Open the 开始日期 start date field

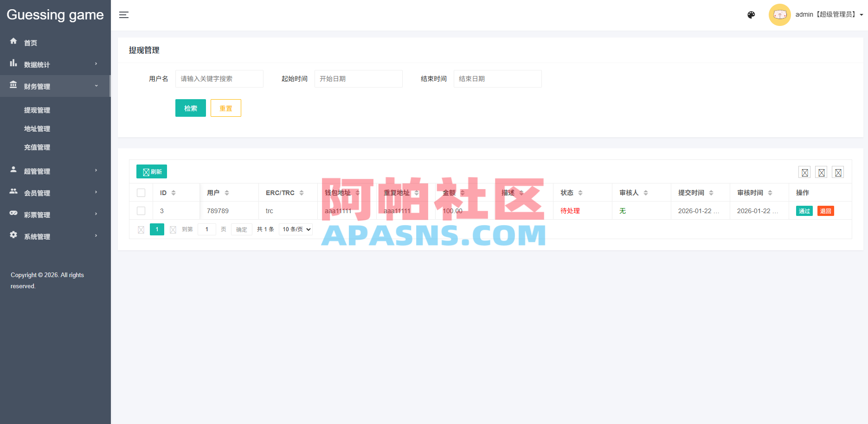tap(359, 79)
